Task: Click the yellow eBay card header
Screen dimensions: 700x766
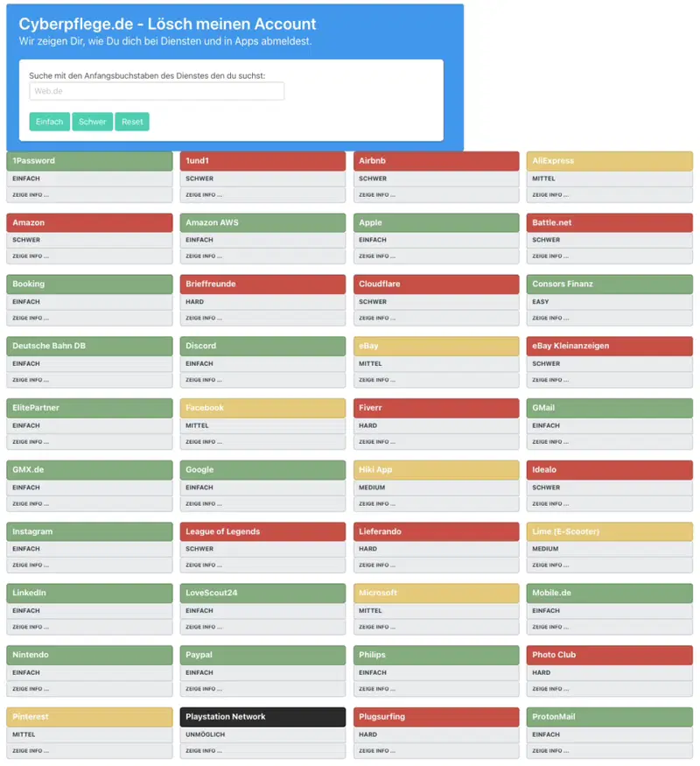Action: (436, 346)
